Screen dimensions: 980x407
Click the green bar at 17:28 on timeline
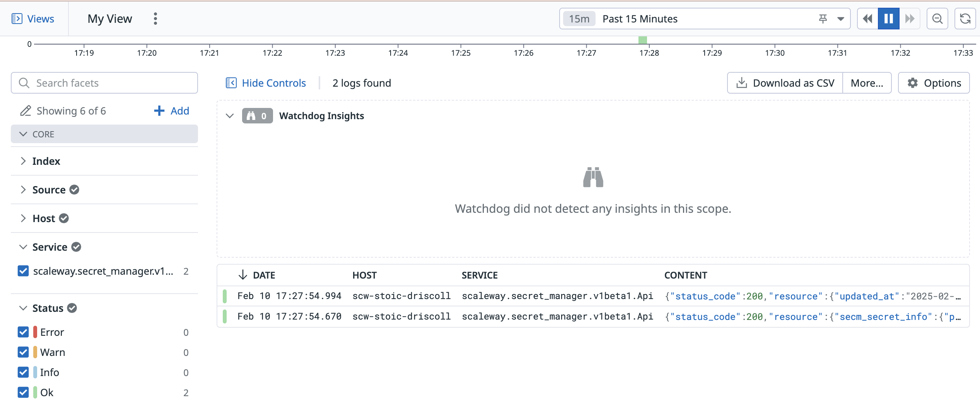[642, 40]
